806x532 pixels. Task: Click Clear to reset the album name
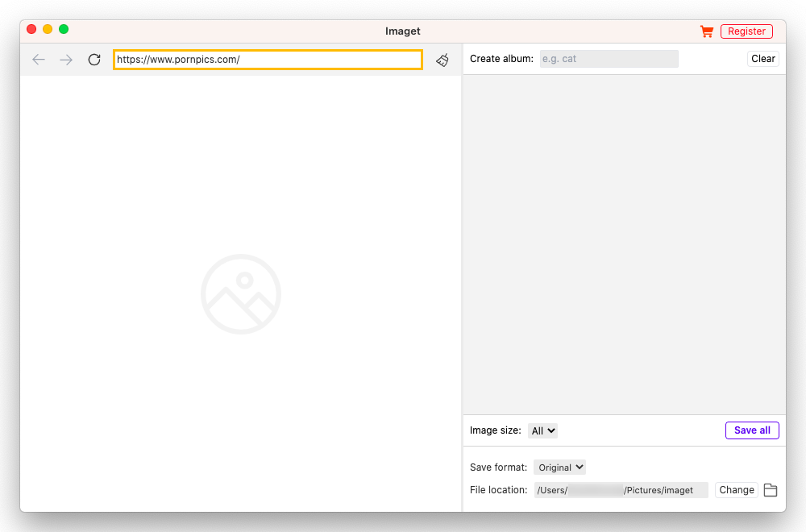[762, 58]
